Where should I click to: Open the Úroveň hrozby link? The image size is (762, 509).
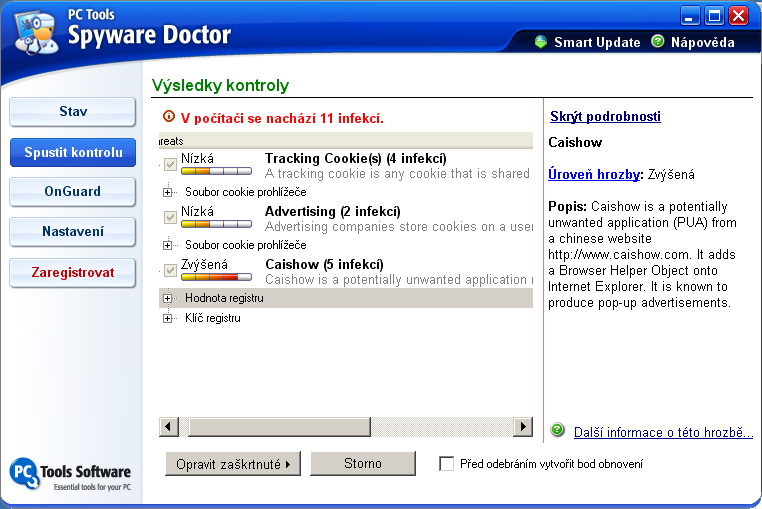[593, 174]
